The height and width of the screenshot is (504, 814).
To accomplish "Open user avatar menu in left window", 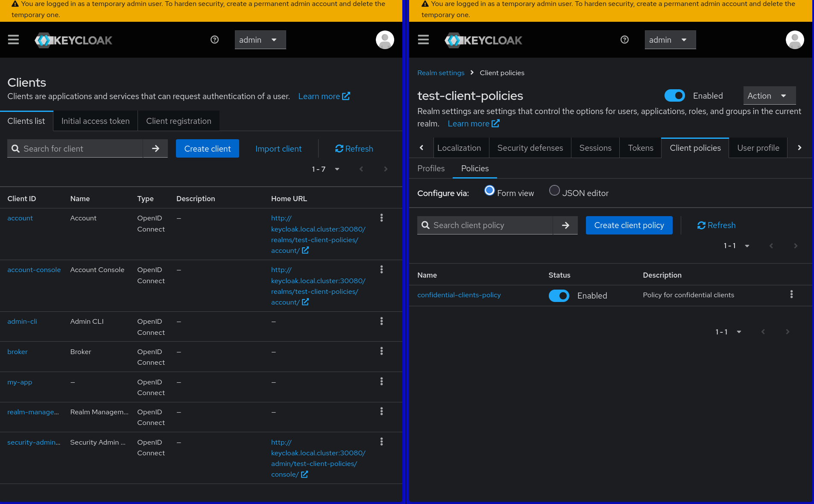I will pyautogui.click(x=385, y=40).
